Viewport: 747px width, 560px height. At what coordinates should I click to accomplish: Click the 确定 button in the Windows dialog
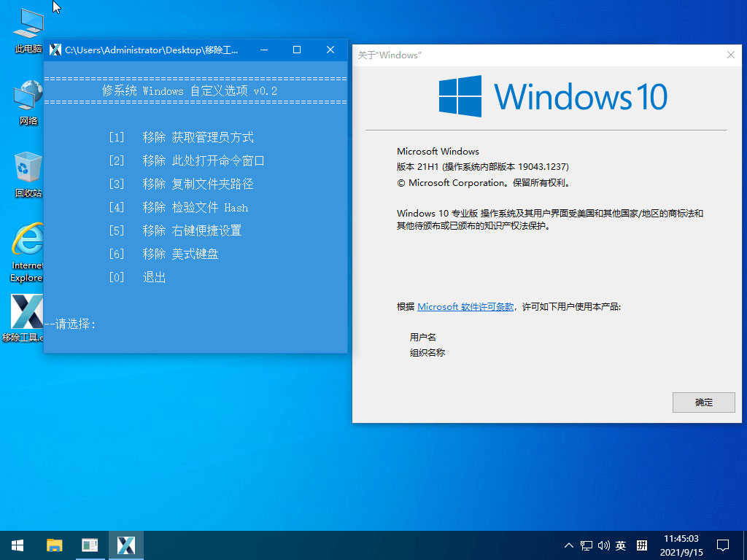pyautogui.click(x=703, y=402)
